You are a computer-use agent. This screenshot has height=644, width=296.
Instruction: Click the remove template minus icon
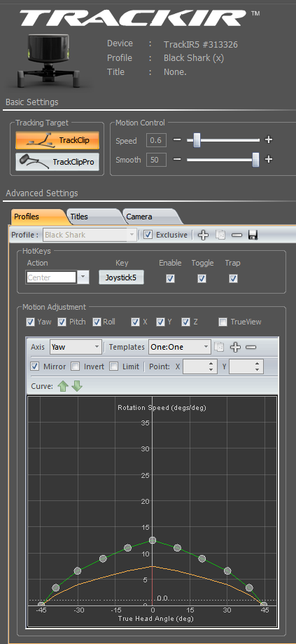pos(251,347)
